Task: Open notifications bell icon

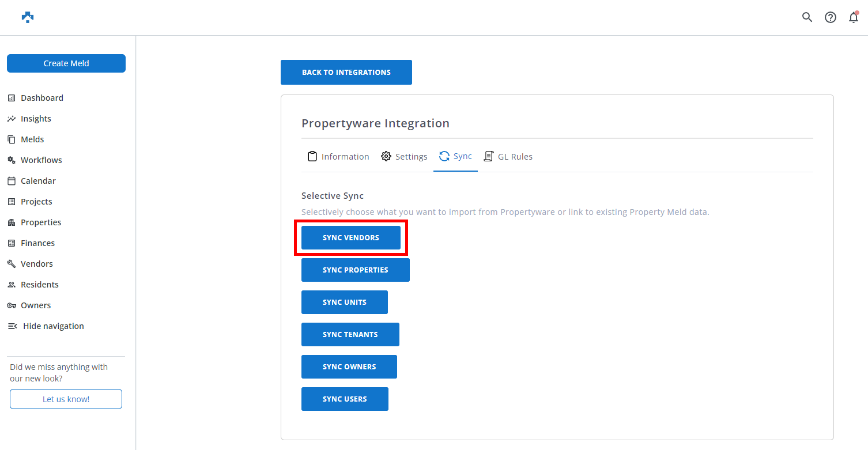Action: [854, 17]
